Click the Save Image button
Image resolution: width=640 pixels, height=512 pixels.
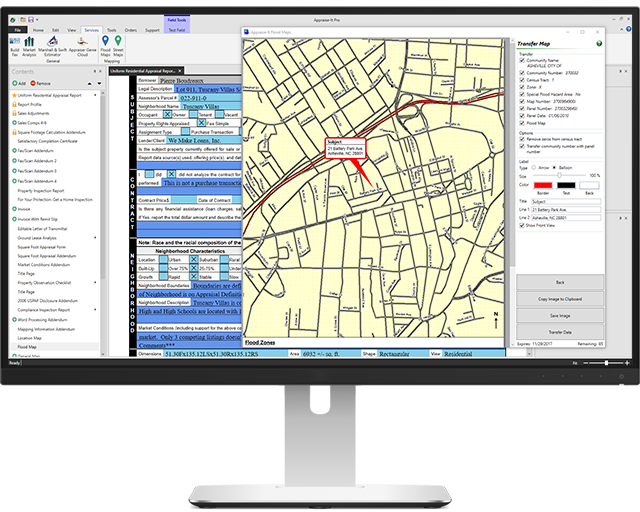pyautogui.click(x=560, y=316)
